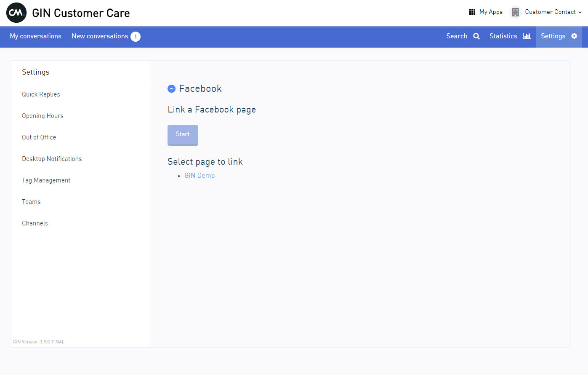588x375 pixels.
Task: Select Quick Replies in settings sidebar
Action: [41, 94]
